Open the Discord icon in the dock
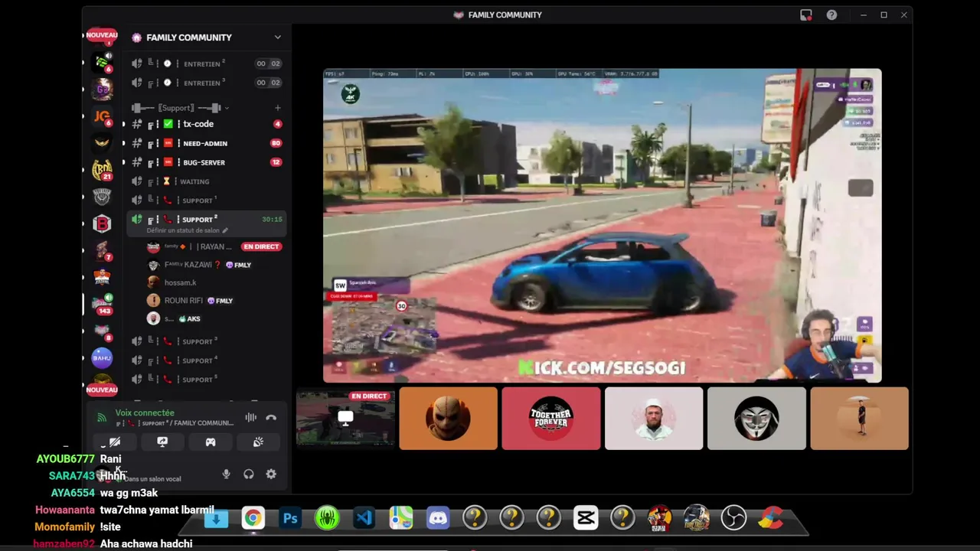 [438, 519]
